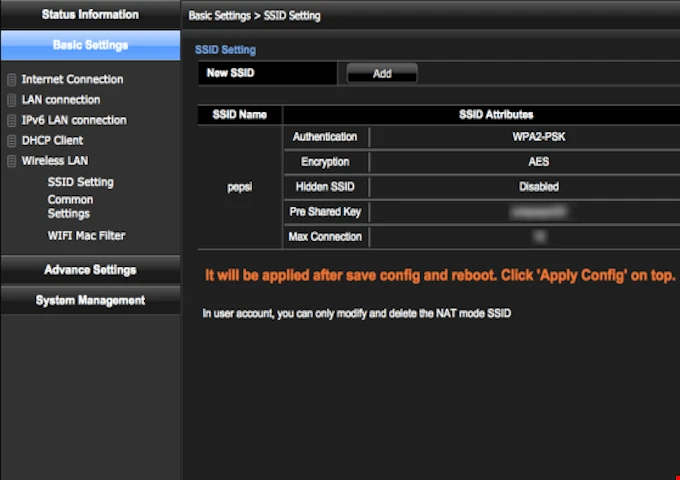Click the Max Connection value cell
680x480 pixels.
538,237
